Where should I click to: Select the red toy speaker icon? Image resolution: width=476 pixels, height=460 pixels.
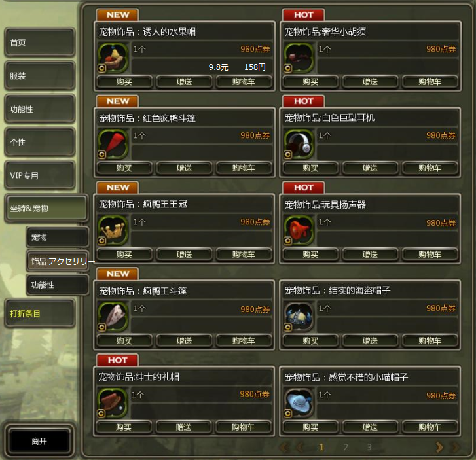(299, 230)
